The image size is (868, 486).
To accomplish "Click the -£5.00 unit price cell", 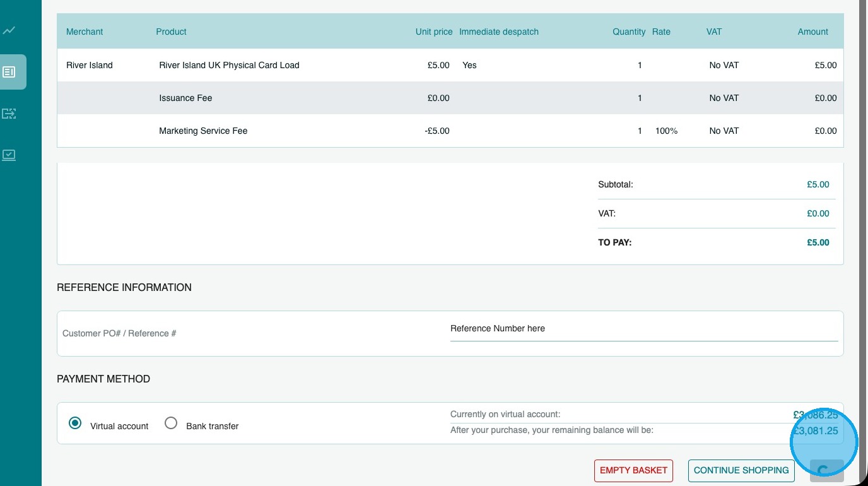I will point(437,131).
